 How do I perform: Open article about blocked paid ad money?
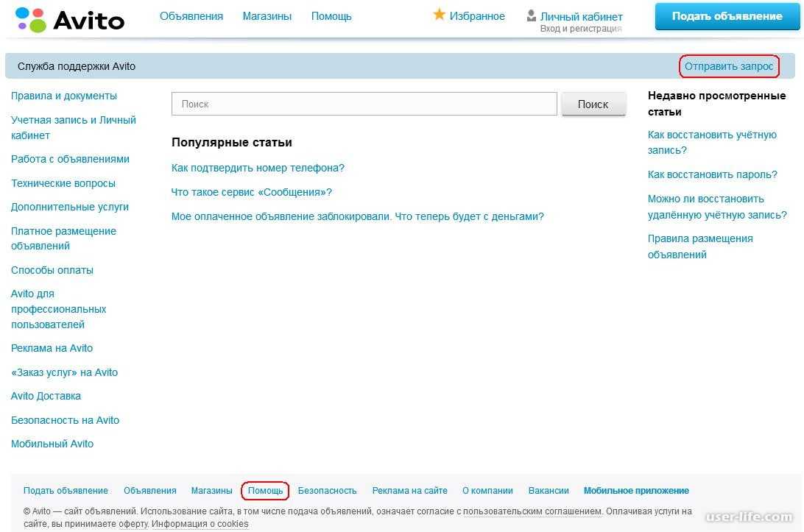point(357,217)
